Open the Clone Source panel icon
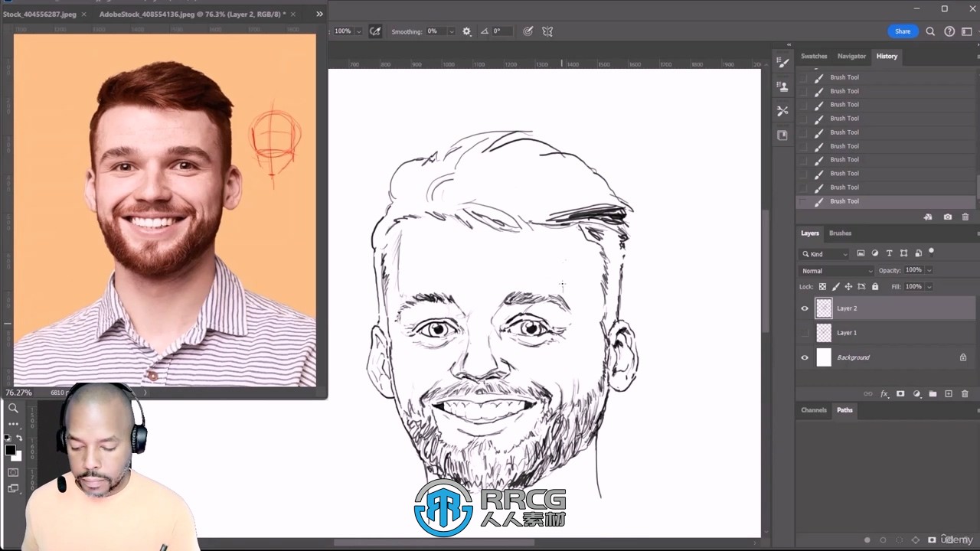The width and height of the screenshot is (980, 551). [x=782, y=86]
